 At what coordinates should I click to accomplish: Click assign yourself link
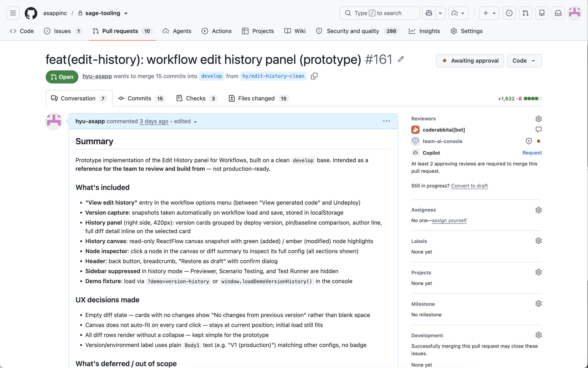(x=449, y=221)
